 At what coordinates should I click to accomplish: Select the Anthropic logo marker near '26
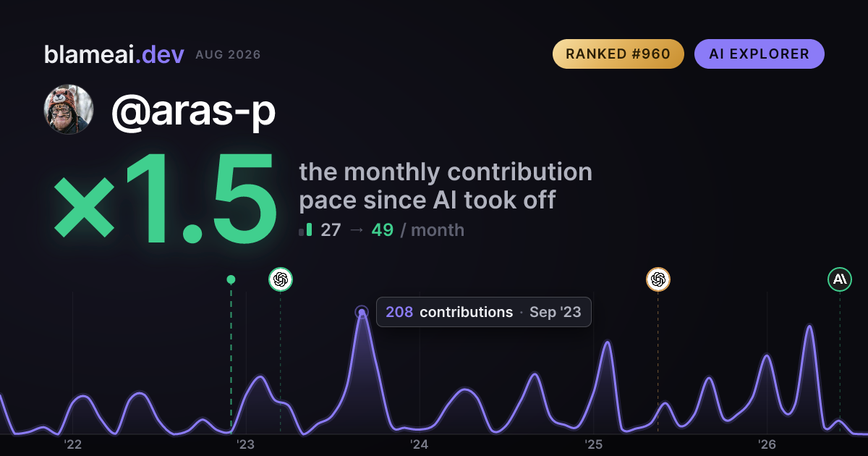tap(840, 279)
